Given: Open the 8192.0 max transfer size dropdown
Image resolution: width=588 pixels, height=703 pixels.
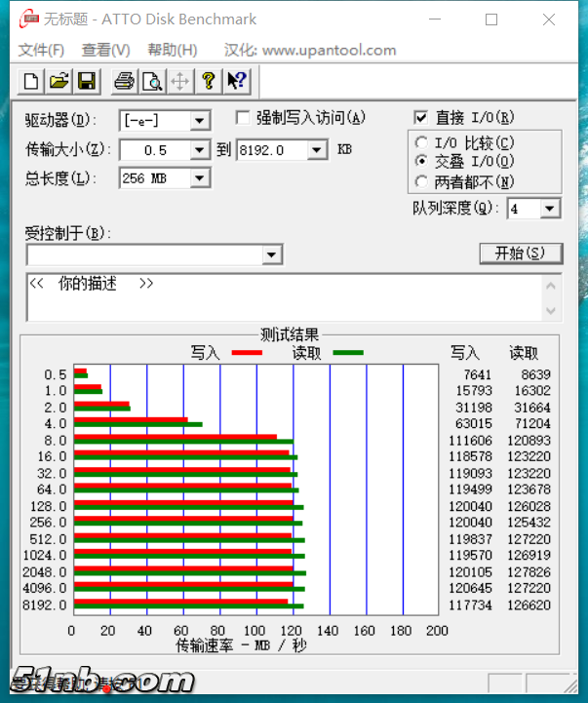Looking at the screenshot, I should point(317,150).
